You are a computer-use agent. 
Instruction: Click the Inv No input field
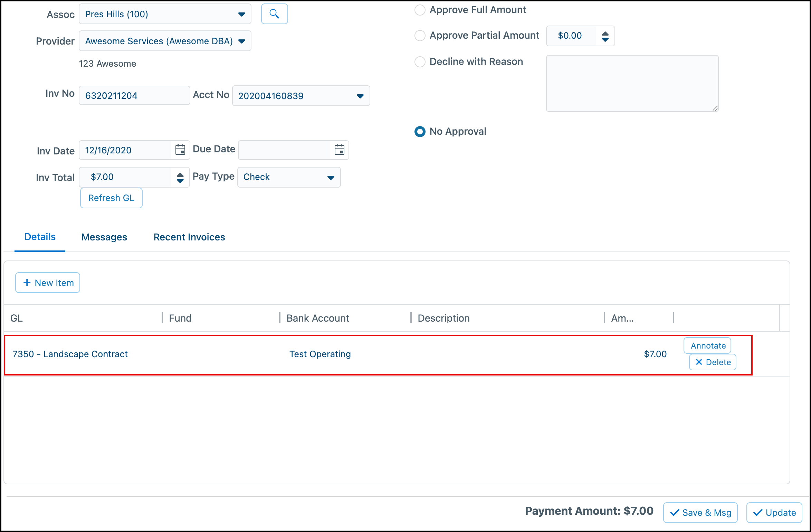[134, 95]
